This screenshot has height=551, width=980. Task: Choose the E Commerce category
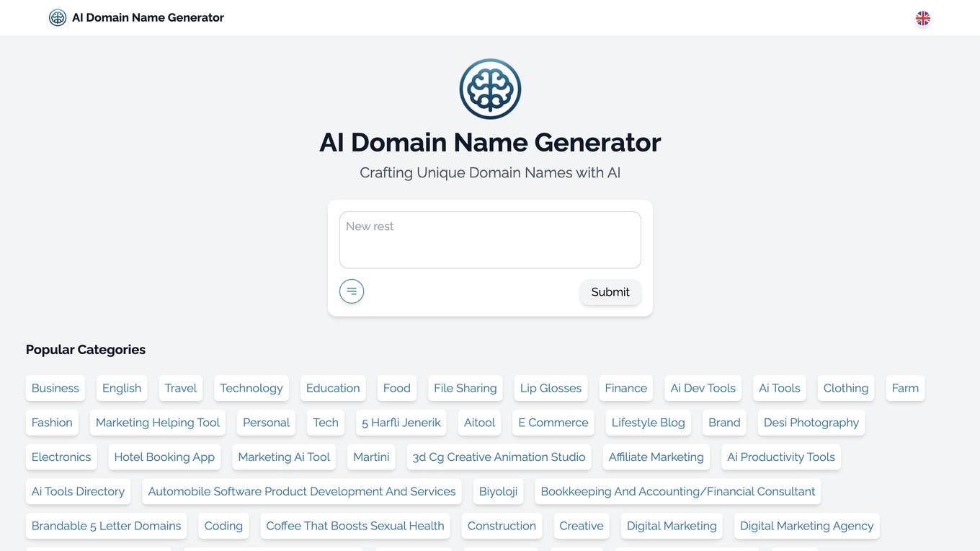click(553, 423)
